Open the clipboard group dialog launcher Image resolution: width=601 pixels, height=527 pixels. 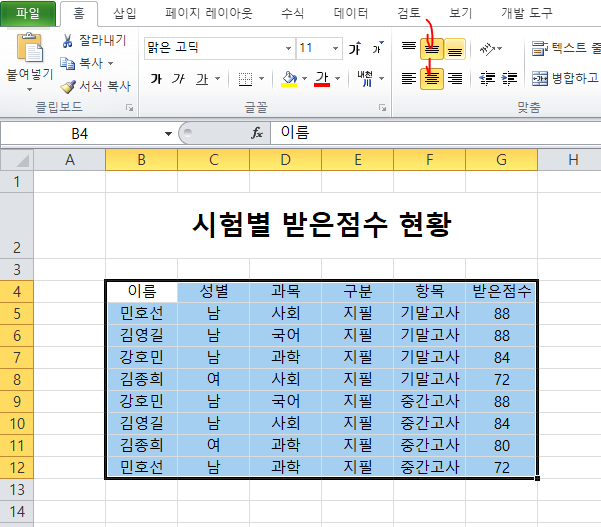130,108
